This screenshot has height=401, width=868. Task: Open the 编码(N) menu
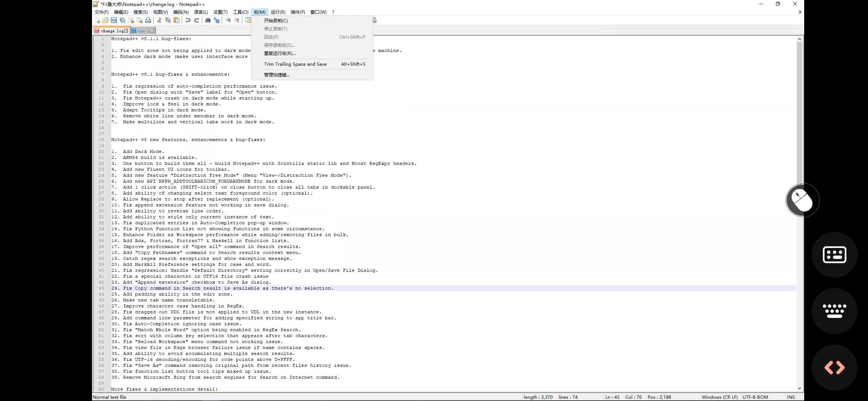click(x=181, y=12)
